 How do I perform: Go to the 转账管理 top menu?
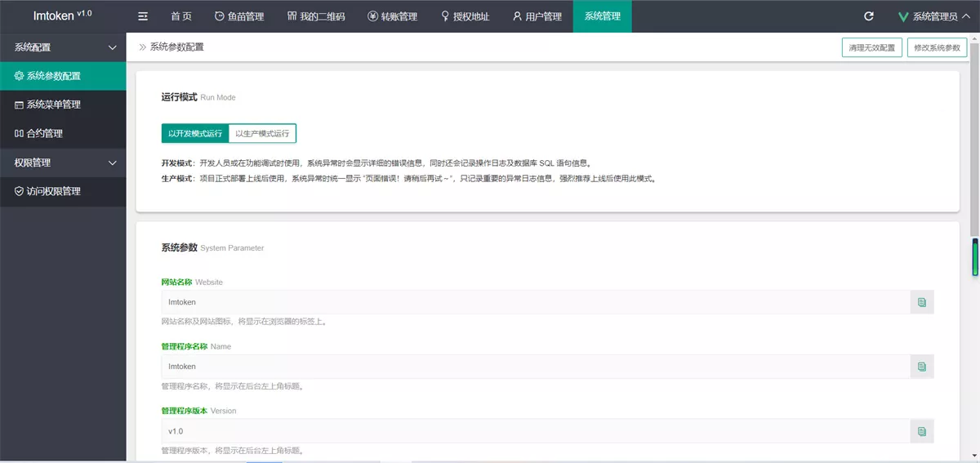(392, 16)
